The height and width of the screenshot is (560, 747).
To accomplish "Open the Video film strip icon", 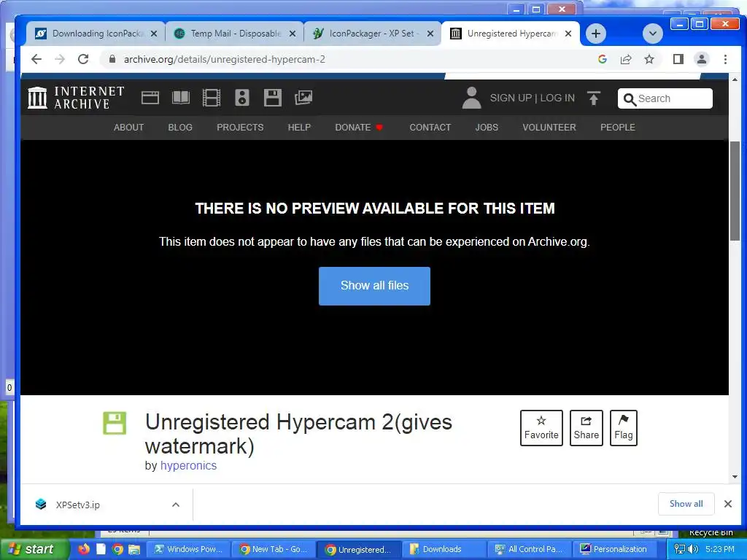I will [x=211, y=98].
